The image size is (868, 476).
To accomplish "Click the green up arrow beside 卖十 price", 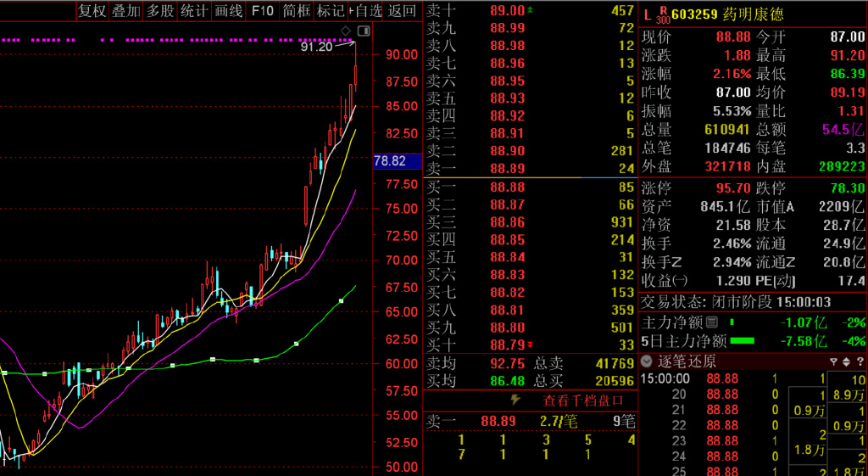I will click(x=531, y=10).
